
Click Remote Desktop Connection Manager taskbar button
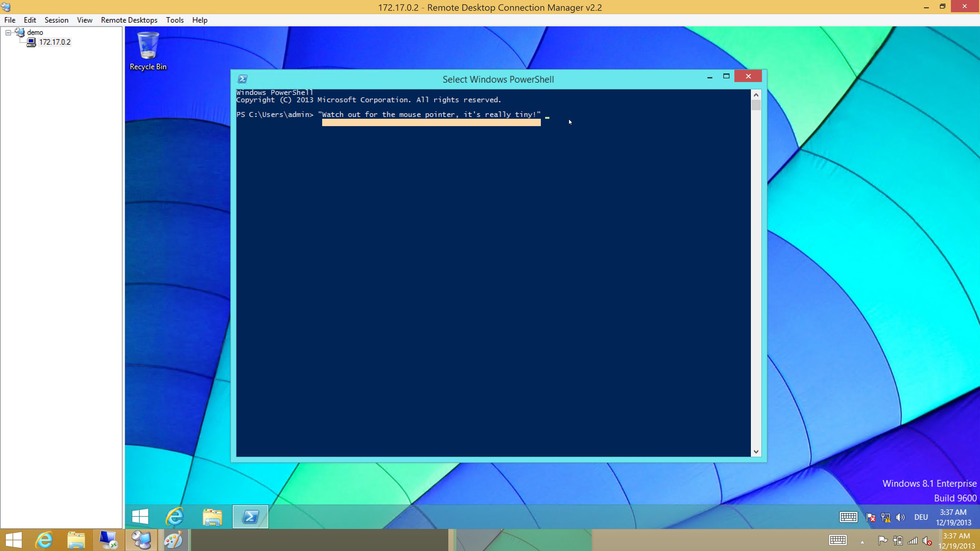click(141, 540)
